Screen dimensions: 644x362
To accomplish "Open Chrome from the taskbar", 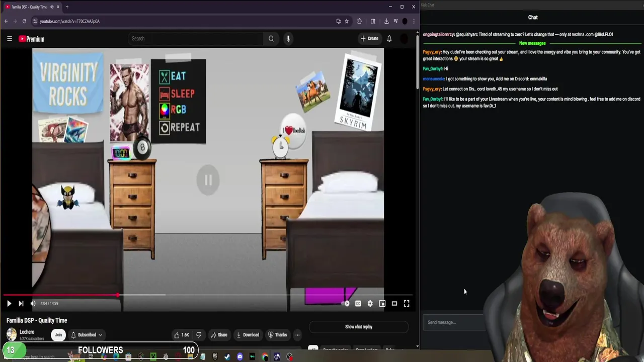I will pyautogui.click(x=265, y=357).
